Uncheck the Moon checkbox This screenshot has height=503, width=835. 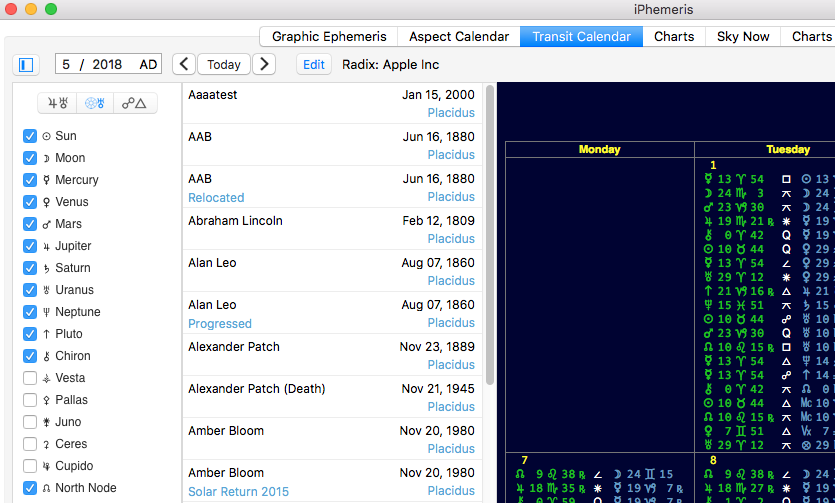tap(30, 158)
